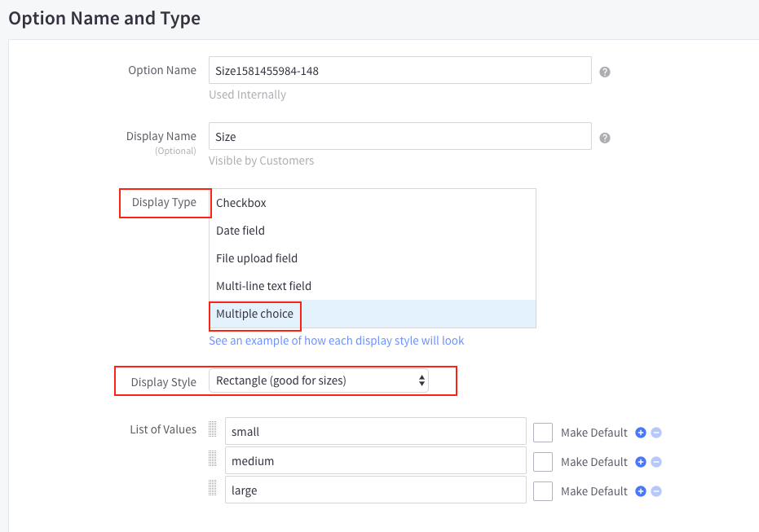Pick Date field display type
The height and width of the screenshot is (532, 759).
pos(240,231)
